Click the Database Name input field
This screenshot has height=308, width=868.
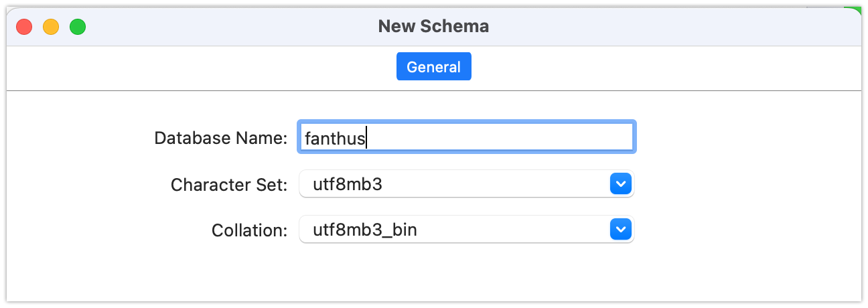[466, 139]
